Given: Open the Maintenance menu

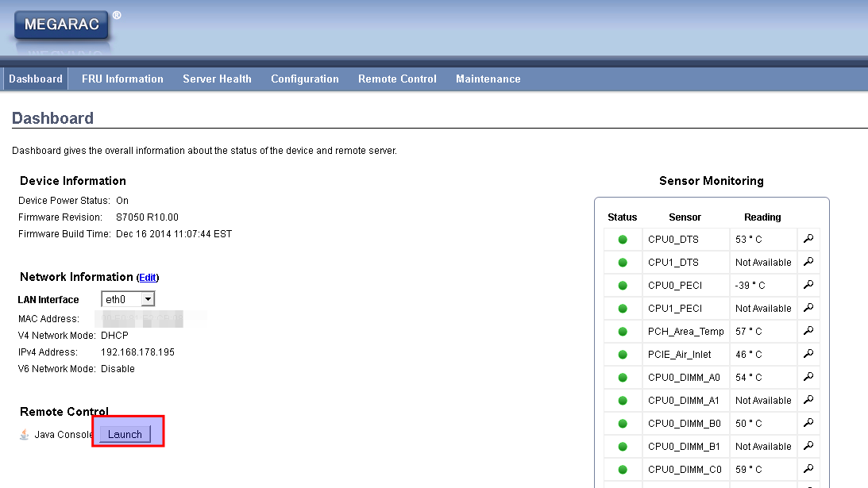Looking at the screenshot, I should (x=488, y=79).
